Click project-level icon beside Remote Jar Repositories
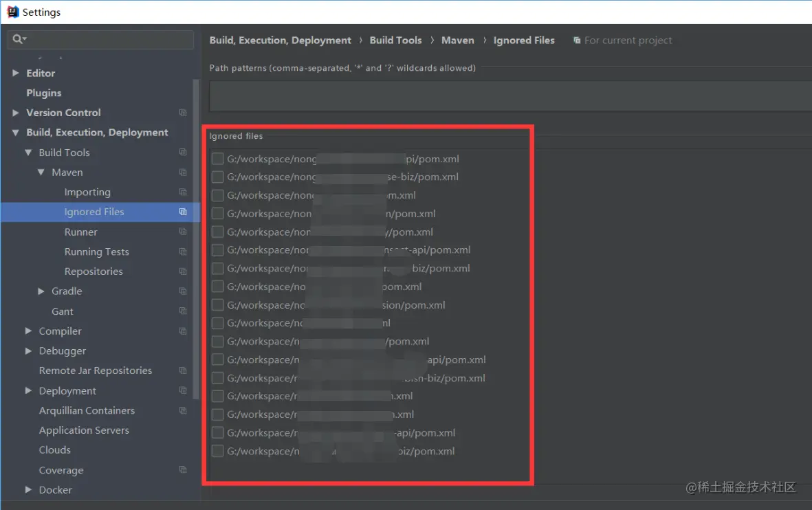This screenshot has height=510, width=812. [x=183, y=370]
